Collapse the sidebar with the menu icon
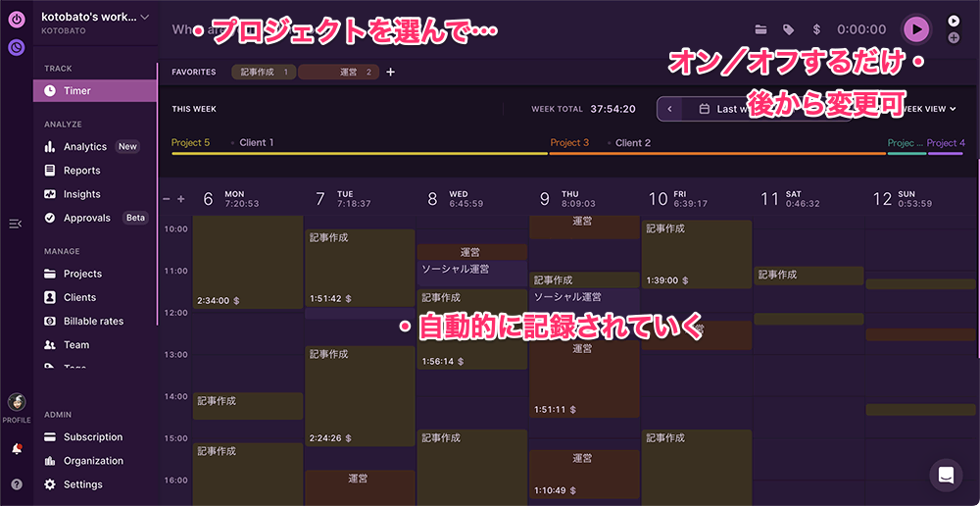This screenshot has height=506, width=980. 16,224
